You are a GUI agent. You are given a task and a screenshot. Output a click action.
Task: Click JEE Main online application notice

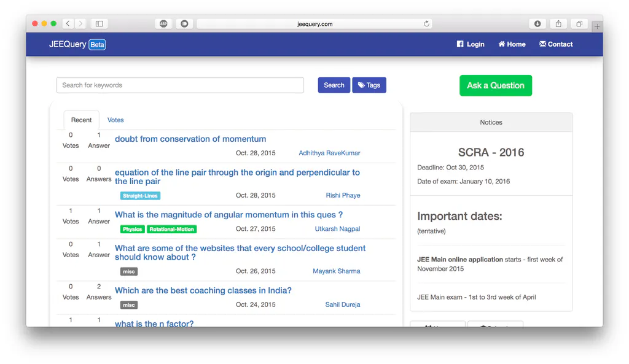coord(490,264)
